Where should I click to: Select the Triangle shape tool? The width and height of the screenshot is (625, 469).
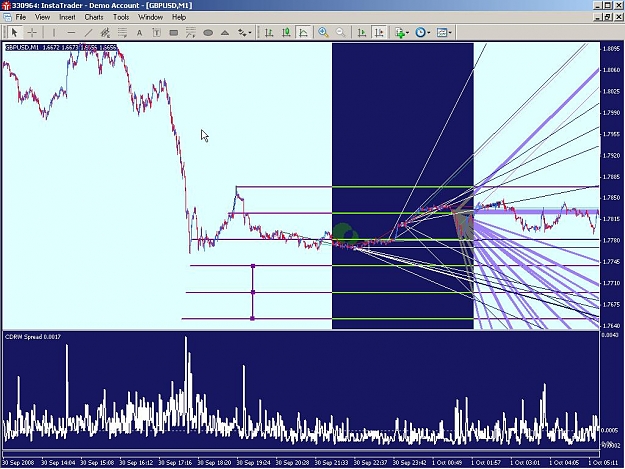pyautogui.click(x=225, y=33)
